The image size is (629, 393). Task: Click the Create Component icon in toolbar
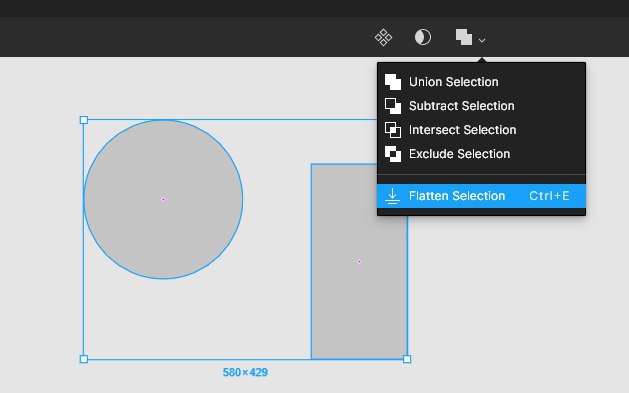tap(383, 37)
